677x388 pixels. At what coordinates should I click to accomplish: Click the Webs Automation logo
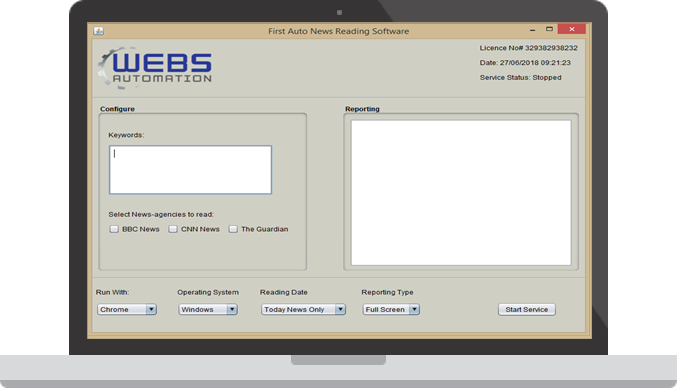point(155,68)
